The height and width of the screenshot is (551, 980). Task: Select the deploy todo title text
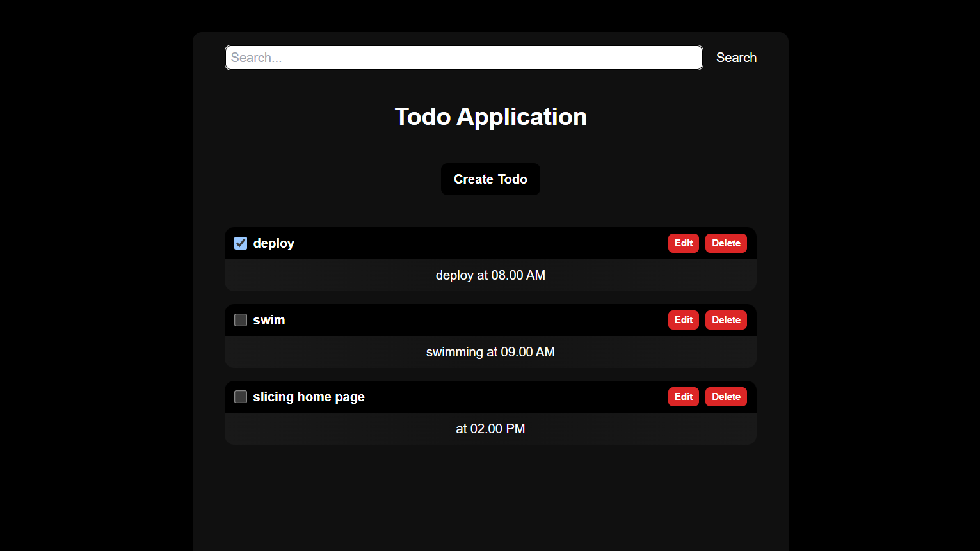(x=273, y=243)
